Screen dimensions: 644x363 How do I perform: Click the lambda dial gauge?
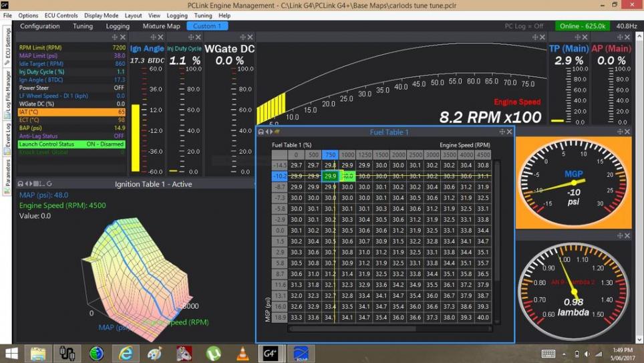tap(573, 290)
